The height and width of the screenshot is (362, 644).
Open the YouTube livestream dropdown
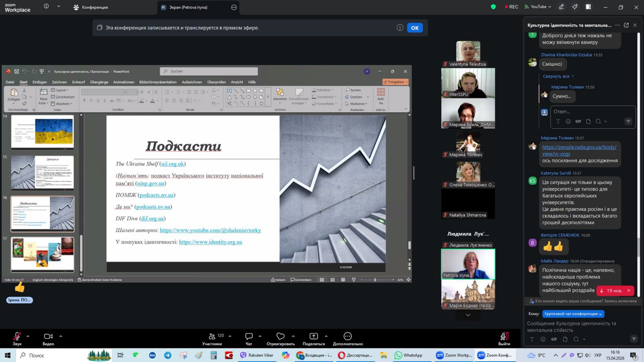(538, 7)
